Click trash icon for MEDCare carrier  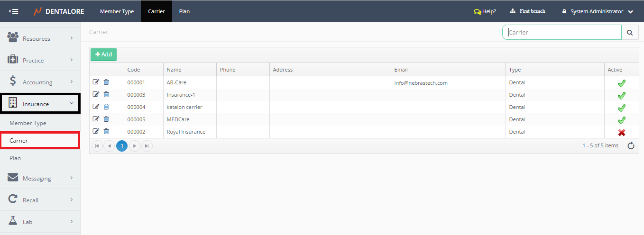click(x=106, y=119)
